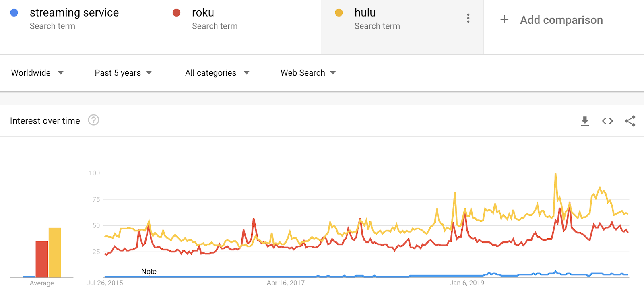Download the Interest over time data
This screenshot has width=644, height=291.
click(x=585, y=121)
